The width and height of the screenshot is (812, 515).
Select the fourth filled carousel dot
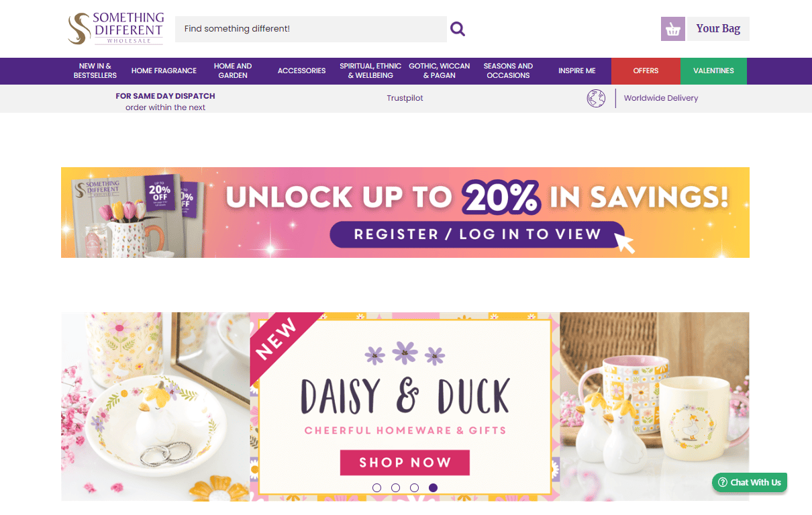(433, 487)
